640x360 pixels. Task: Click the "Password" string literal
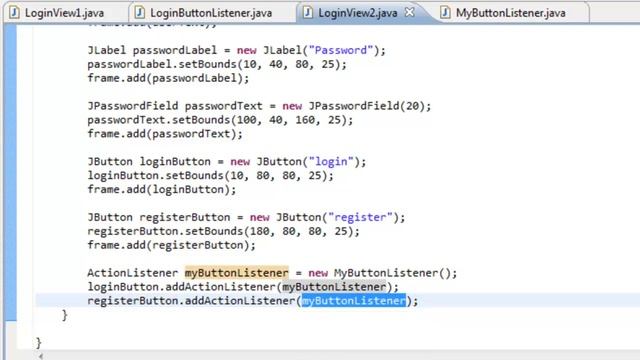pyautogui.click(x=341, y=50)
